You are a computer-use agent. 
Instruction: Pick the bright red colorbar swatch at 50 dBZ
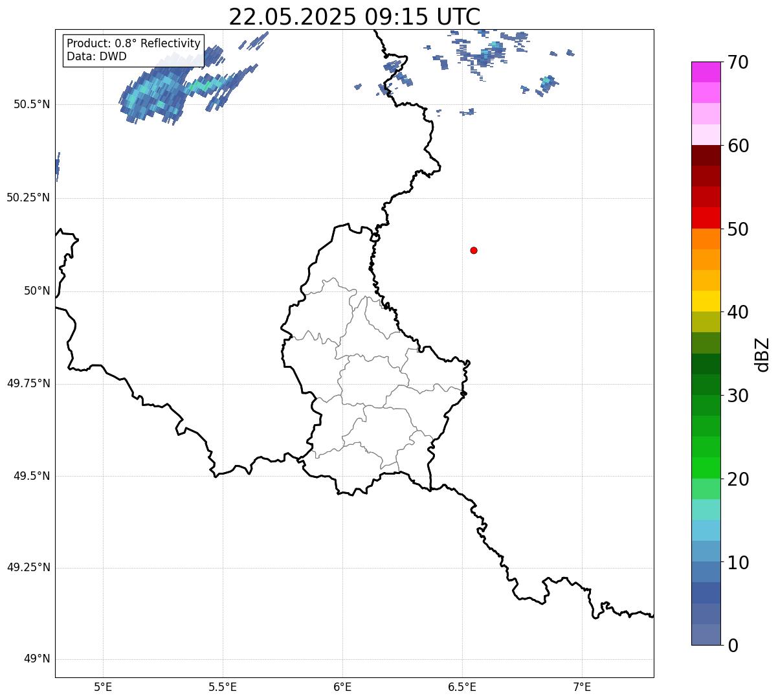click(706, 218)
